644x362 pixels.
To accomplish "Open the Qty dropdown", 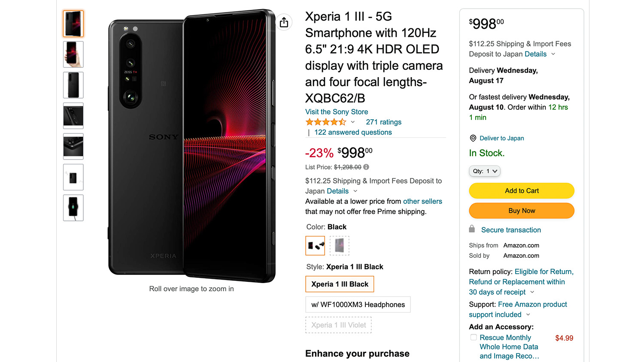I will click(x=485, y=171).
